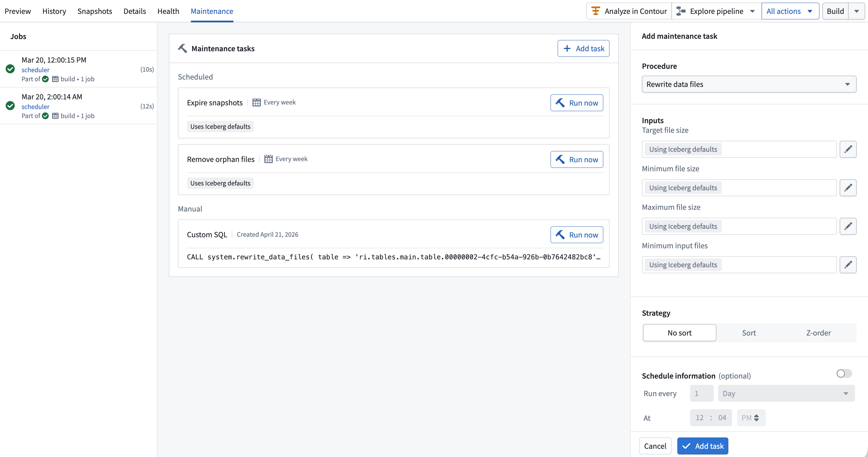Click Run now for Remove orphan files
The height and width of the screenshot is (457, 868).
[576, 159]
